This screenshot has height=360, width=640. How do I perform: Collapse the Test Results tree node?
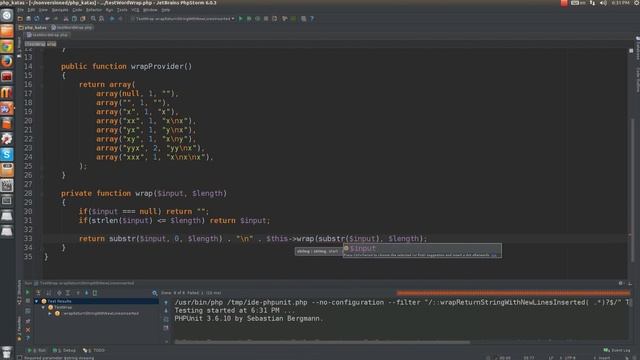(36, 301)
